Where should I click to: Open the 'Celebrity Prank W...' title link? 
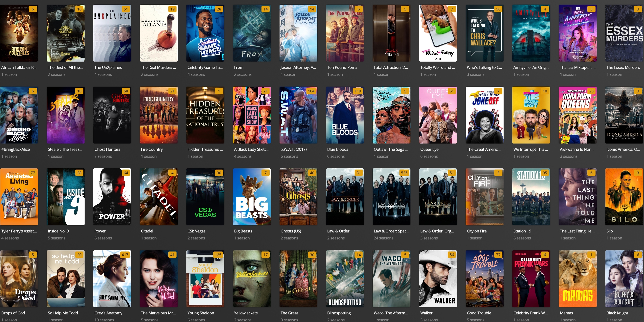click(x=530, y=313)
